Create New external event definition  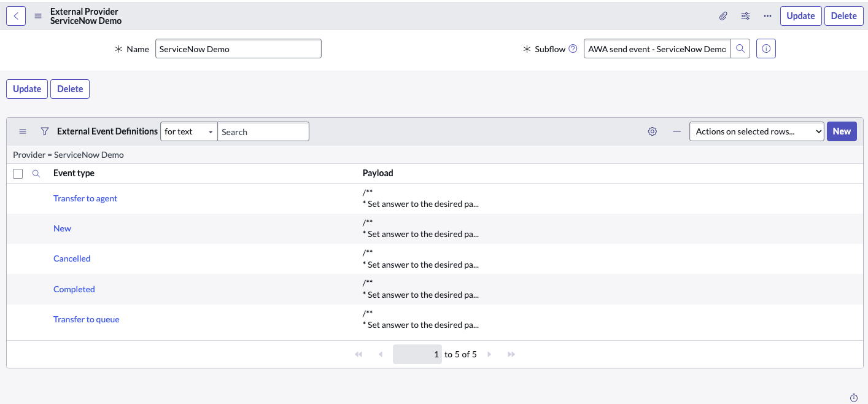tap(842, 131)
